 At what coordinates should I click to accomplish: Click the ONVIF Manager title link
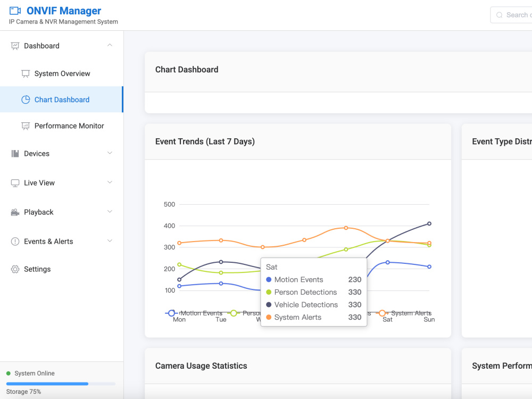64,11
